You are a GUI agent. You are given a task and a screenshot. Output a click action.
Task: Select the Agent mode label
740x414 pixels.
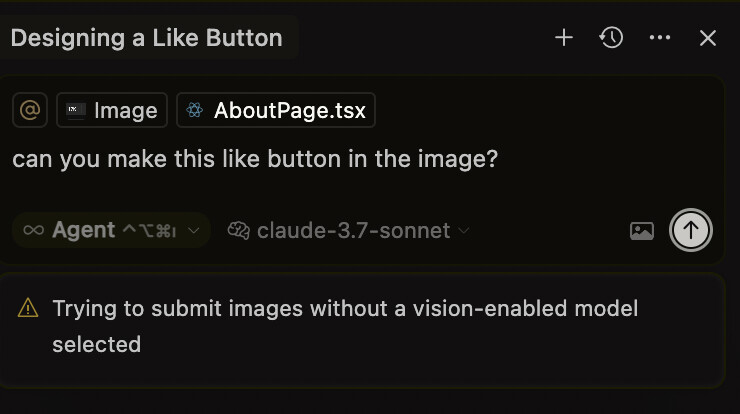pyautogui.click(x=84, y=230)
